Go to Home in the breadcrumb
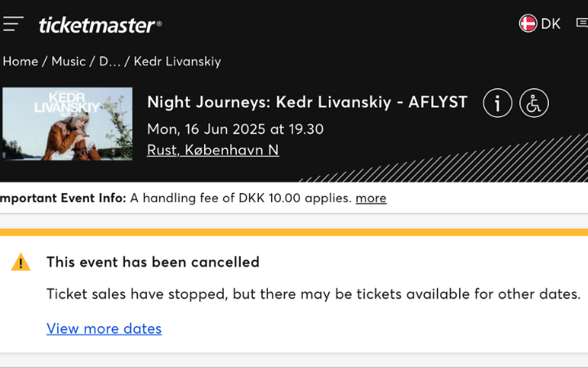 click(20, 61)
